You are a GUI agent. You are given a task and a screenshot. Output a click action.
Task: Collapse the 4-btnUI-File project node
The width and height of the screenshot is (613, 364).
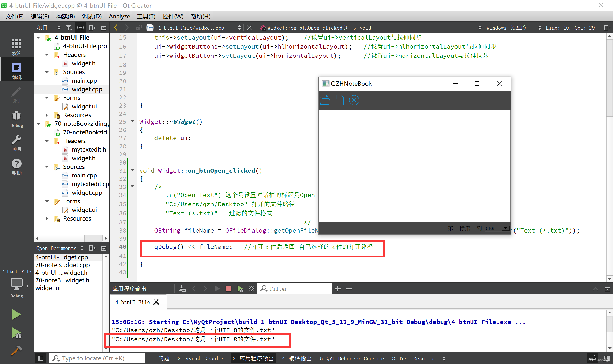39,38
